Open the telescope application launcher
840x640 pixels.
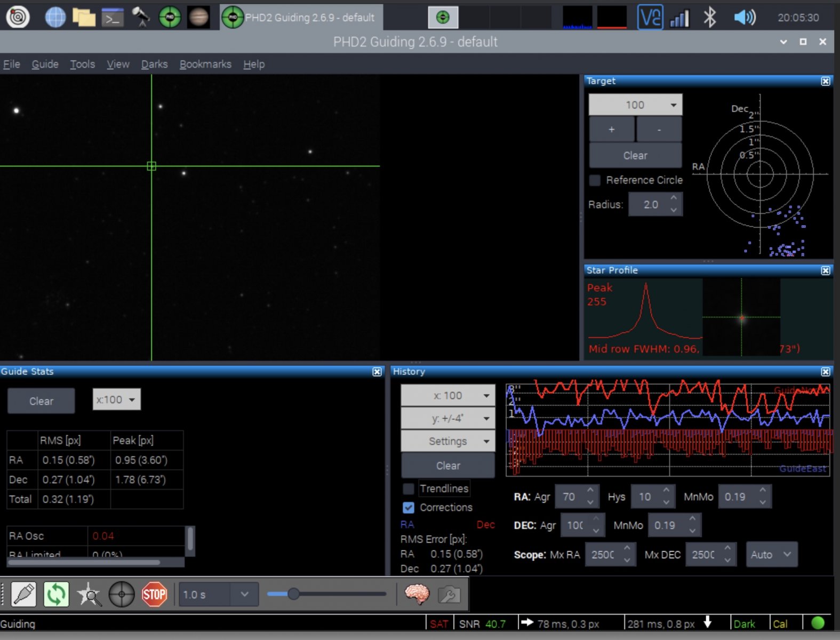(141, 17)
